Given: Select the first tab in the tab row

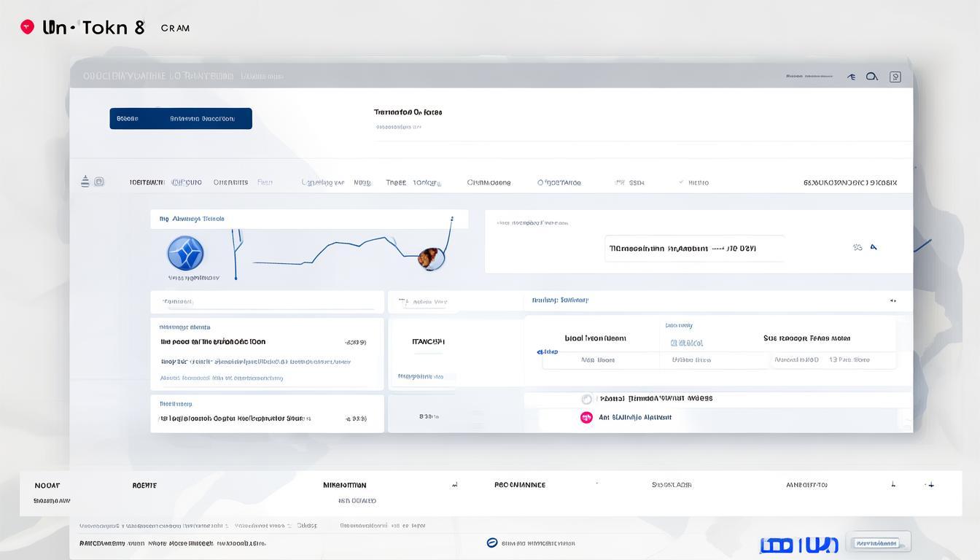Looking at the screenshot, I should 147,182.
